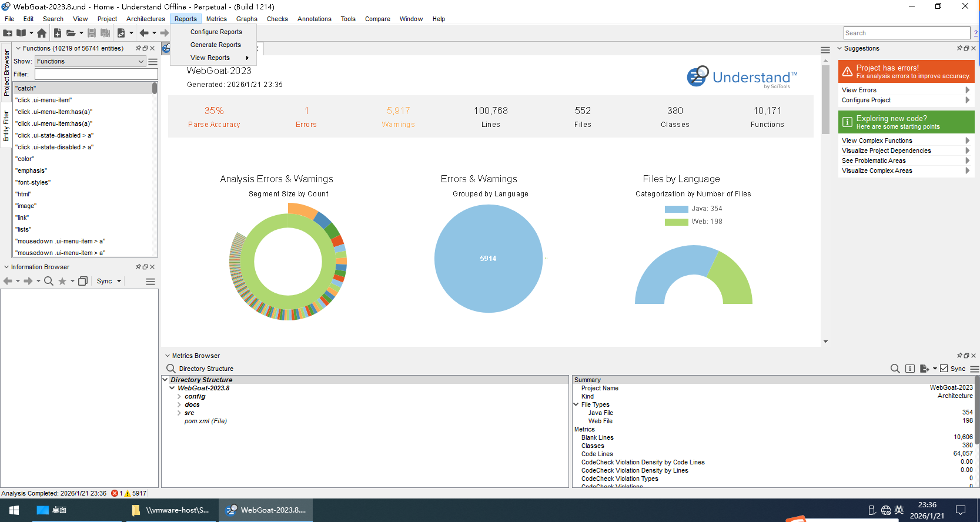
Task: Open the Architectures menu
Action: coord(145,19)
